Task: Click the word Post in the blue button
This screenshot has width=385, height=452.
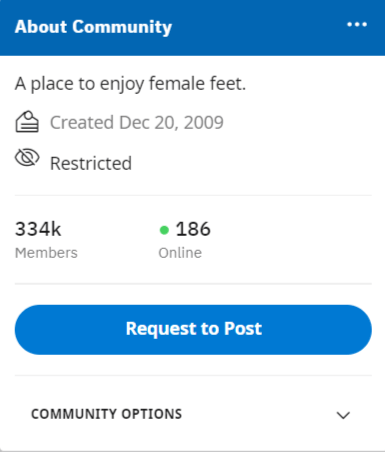Action: tap(243, 329)
